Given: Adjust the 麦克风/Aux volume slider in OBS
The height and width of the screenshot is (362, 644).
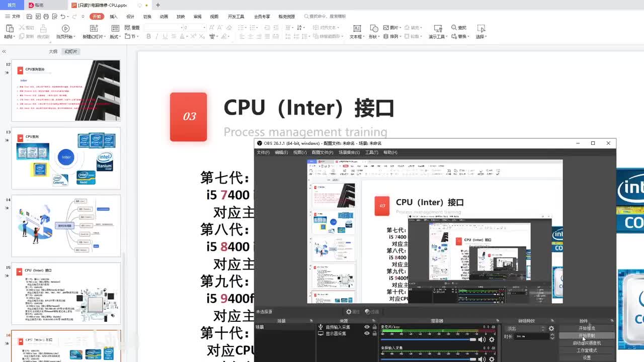Looking at the screenshot, I should coord(429,339).
